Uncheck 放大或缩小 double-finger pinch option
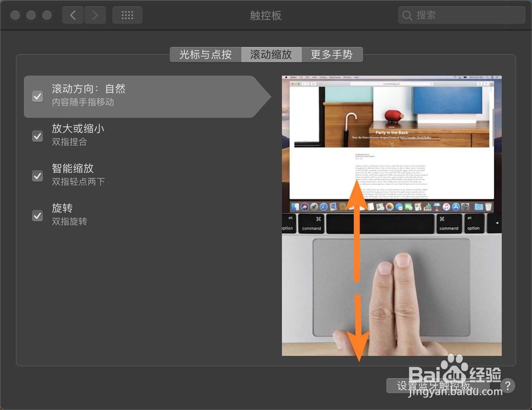Image resolution: width=532 pixels, height=410 pixels. tap(37, 136)
